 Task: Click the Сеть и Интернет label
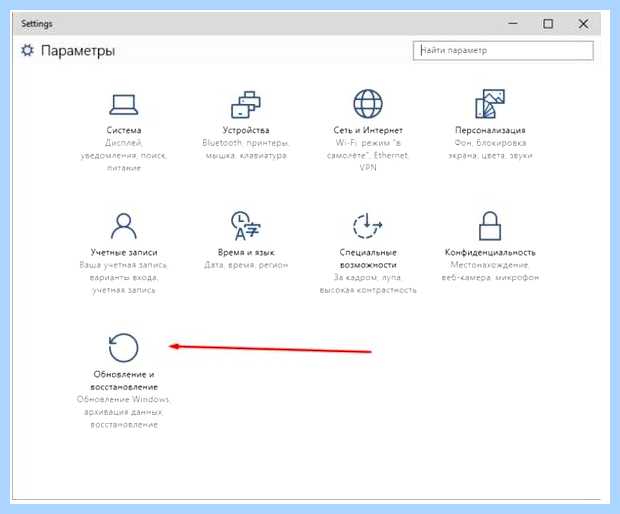(368, 130)
